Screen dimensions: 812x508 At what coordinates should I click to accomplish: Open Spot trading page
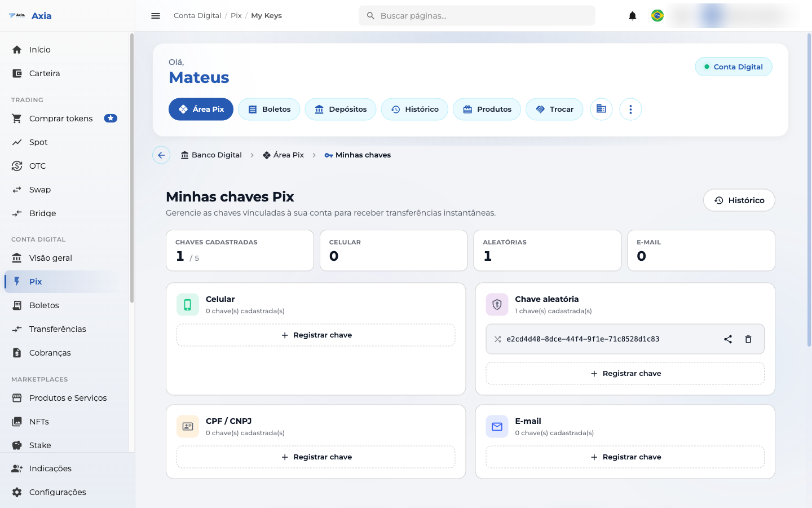click(64, 142)
